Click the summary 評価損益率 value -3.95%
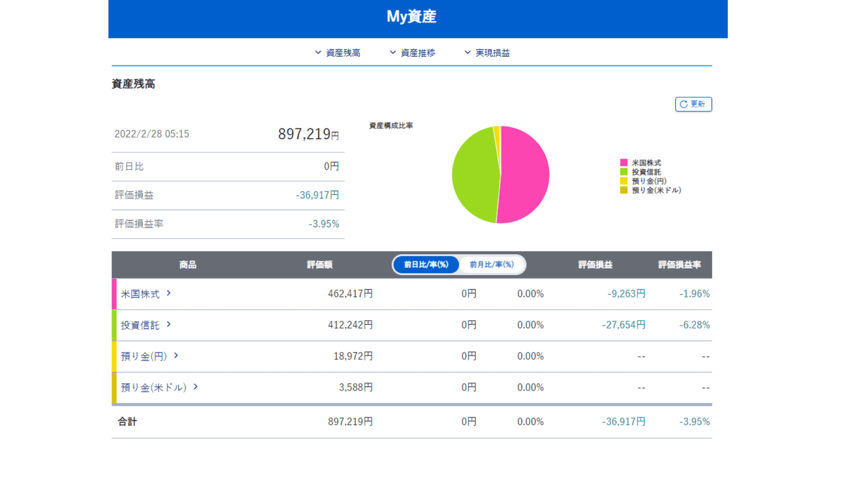Image resolution: width=868 pixels, height=488 pixels. 324,224
